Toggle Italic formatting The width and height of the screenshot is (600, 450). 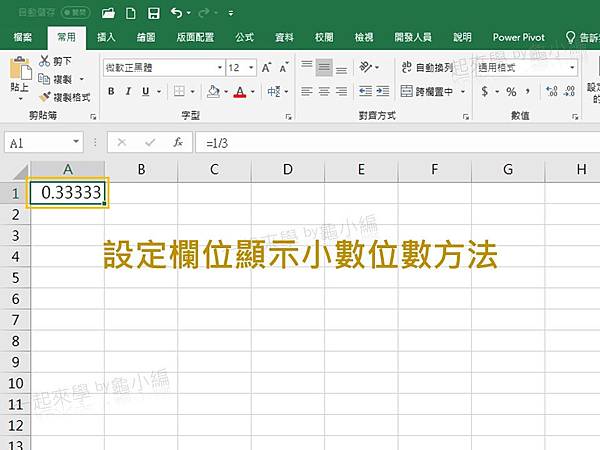click(128, 91)
